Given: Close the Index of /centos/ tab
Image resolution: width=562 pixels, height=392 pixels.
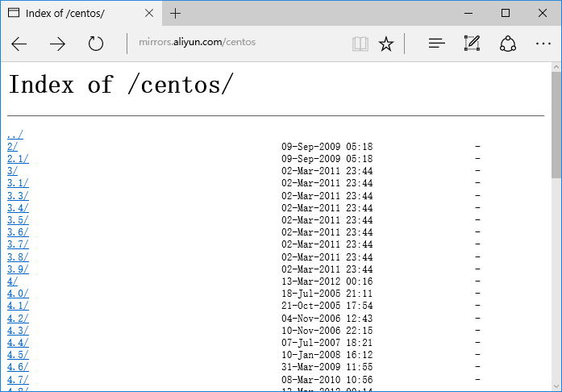Looking at the screenshot, I should (148, 13).
